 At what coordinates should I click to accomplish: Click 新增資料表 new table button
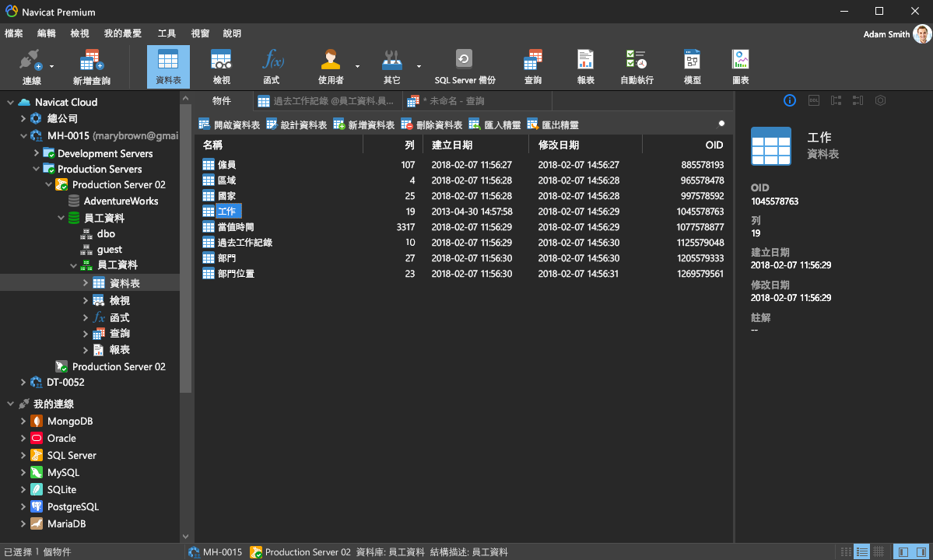(364, 124)
